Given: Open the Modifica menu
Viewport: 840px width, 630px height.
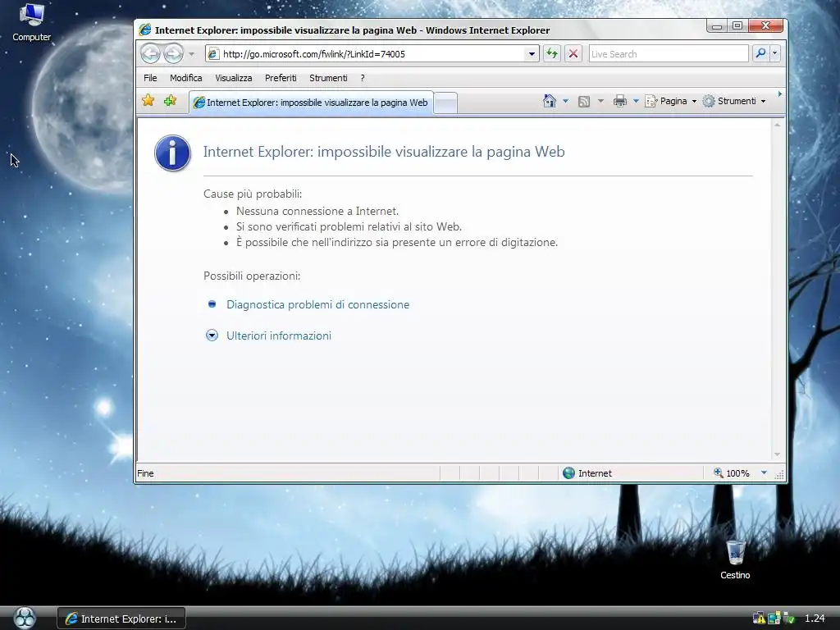Looking at the screenshot, I should (186, 78).
